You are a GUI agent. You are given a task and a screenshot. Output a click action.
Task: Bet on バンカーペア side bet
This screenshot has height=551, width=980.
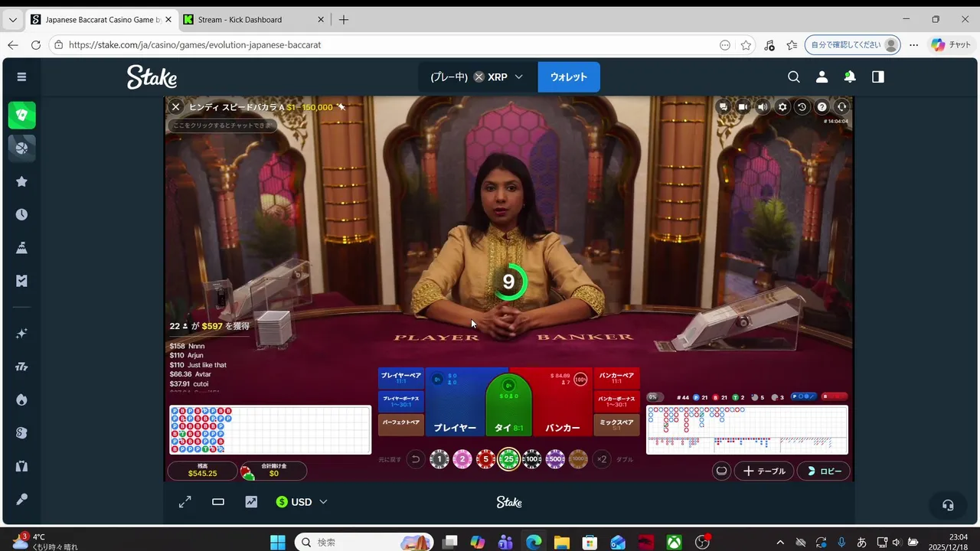click(616, 378)
